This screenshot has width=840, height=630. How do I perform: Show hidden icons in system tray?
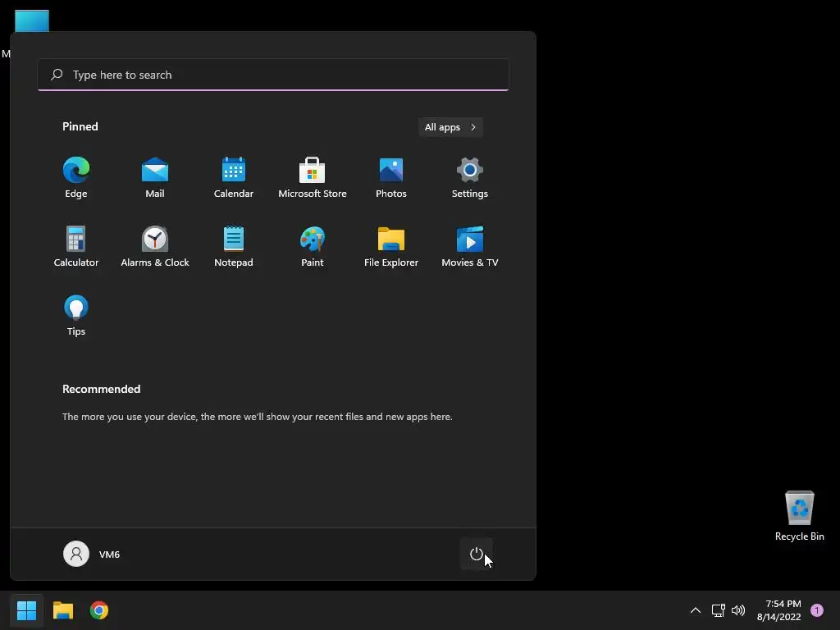click(696, 610)
